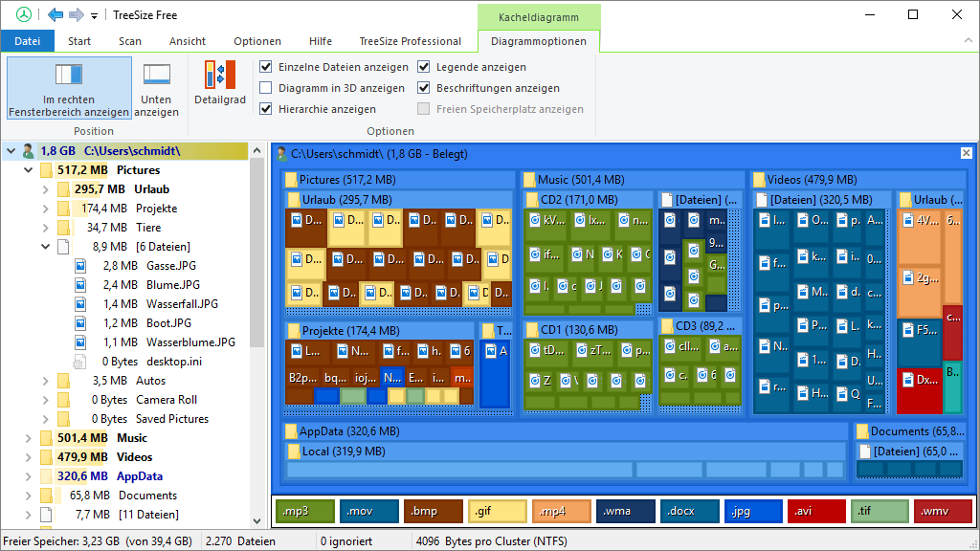The height and width of the screenshot is (551, 980).
Task: Select the Wasserblume.JPG file icon
Action: [x=80, y=342]
